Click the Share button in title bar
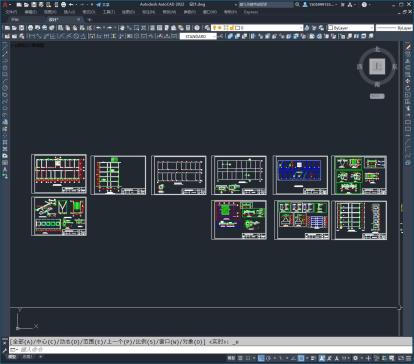 [x=103, y=5]
